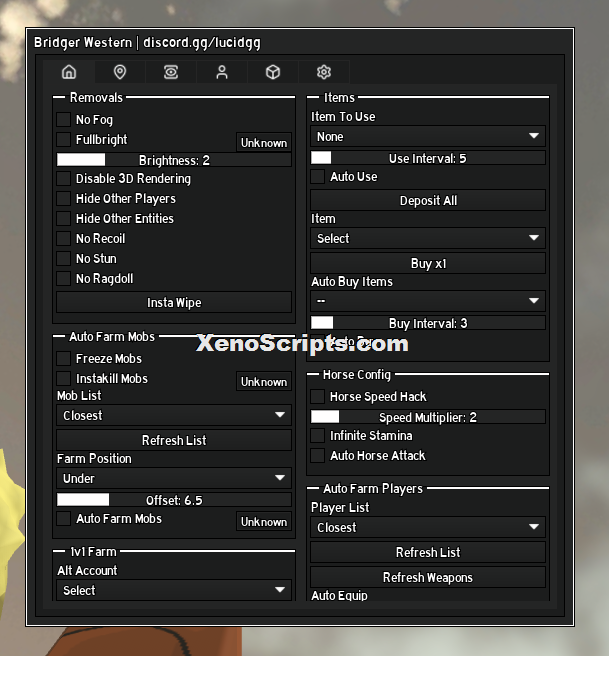Toggle the Auto Farm Mobs checkbox

tap(63, 518)
